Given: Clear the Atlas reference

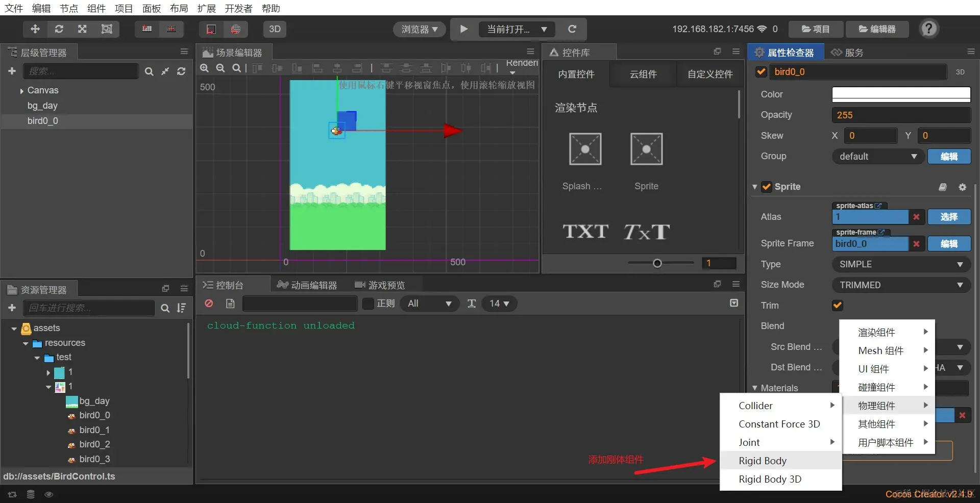Looking at the screenshot, I should click(x=916, y=217).
